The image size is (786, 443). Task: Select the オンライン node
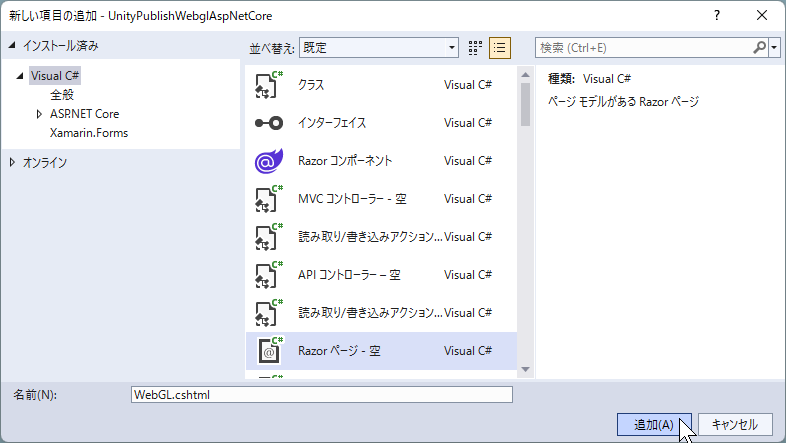(45, 162)
